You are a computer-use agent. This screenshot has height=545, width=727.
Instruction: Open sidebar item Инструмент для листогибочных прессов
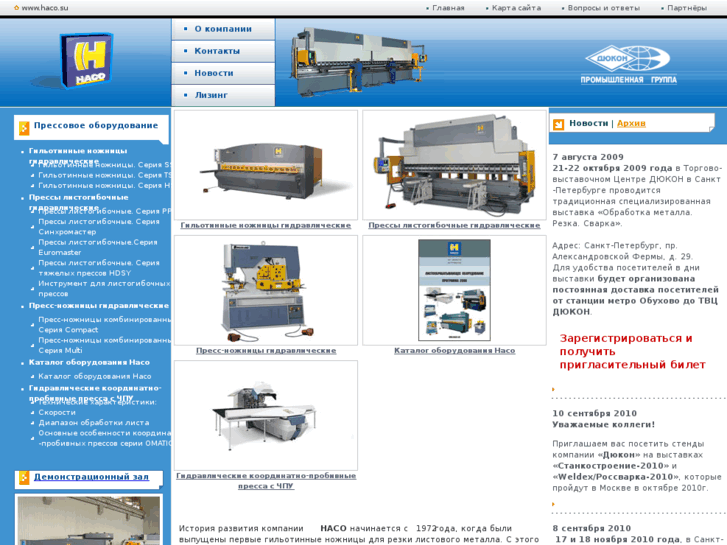click(104, 289)
